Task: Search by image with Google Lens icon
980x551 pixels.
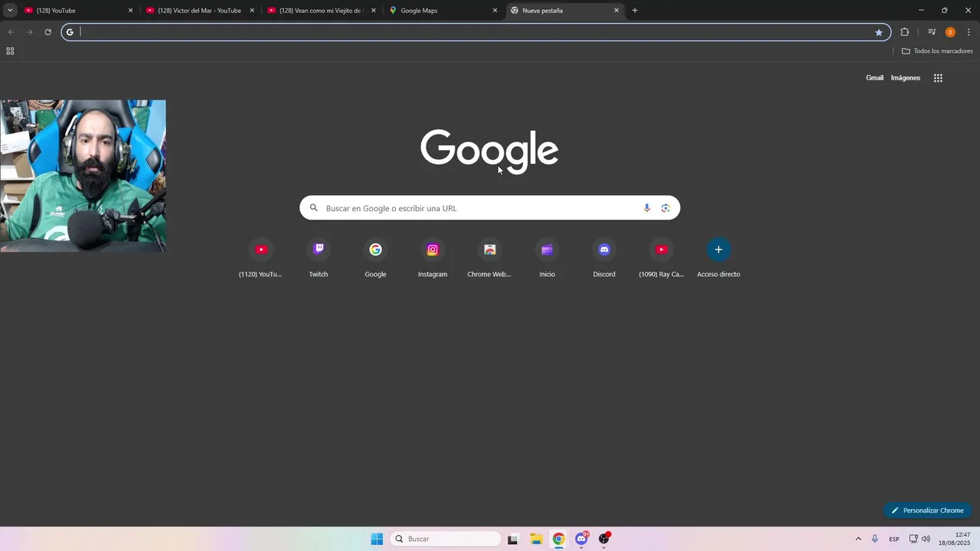Action: (x=665, y=208)
